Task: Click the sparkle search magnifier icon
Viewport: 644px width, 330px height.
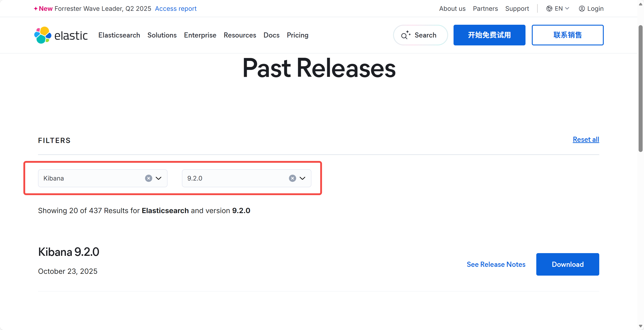Action: pos(405,35)
